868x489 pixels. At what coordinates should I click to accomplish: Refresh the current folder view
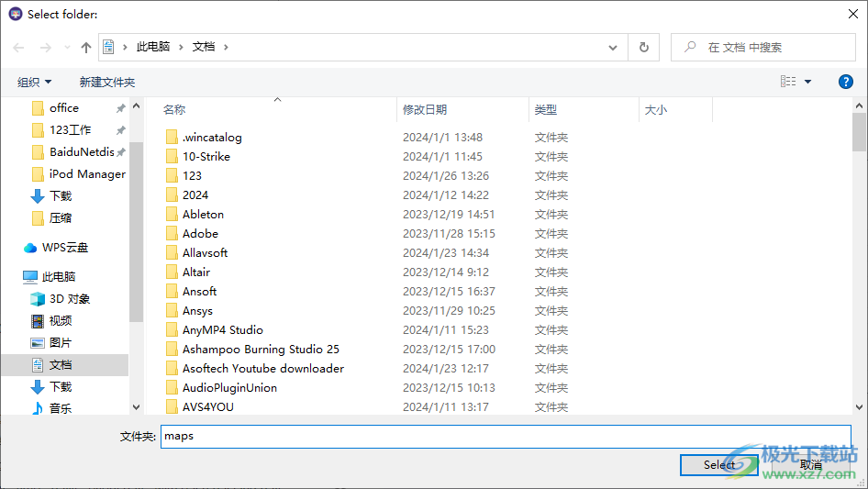pos(644,48)
